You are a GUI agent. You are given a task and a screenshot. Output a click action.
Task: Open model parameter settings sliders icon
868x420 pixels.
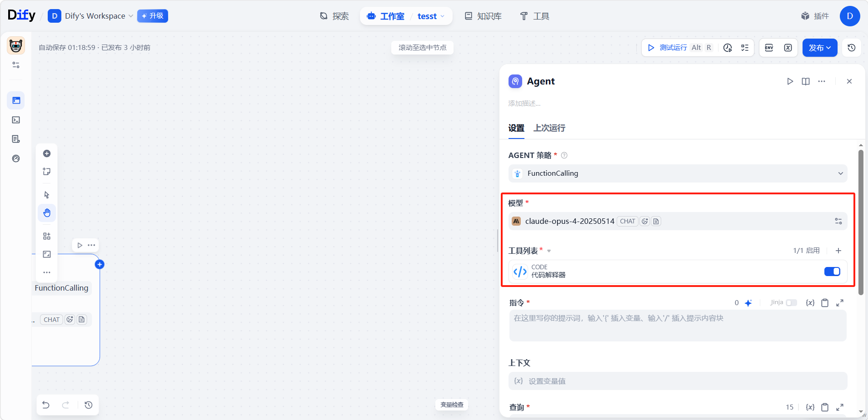click(838, 221)
